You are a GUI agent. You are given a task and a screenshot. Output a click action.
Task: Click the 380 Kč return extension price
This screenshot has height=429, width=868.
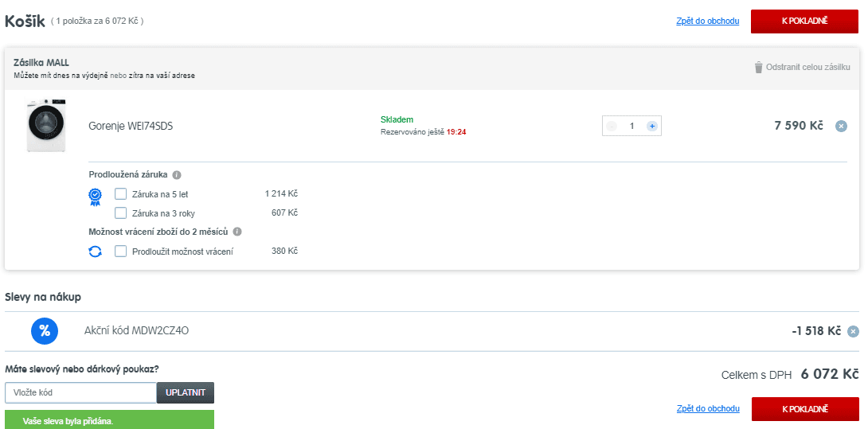coord(284,251)
